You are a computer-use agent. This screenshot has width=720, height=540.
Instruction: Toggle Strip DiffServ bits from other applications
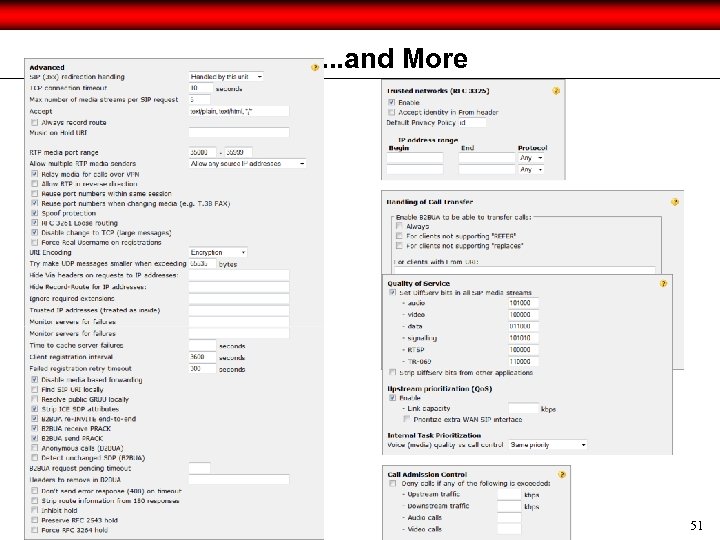coord(392,372)
